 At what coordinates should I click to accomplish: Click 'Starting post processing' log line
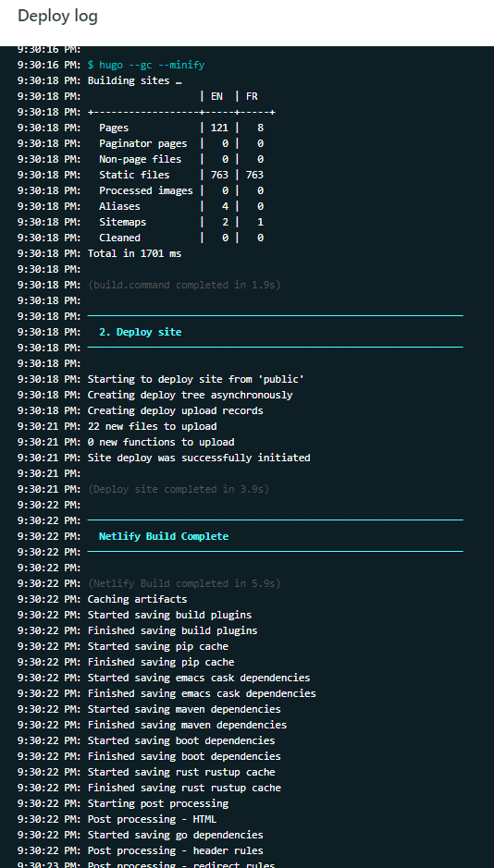(158, 802)
